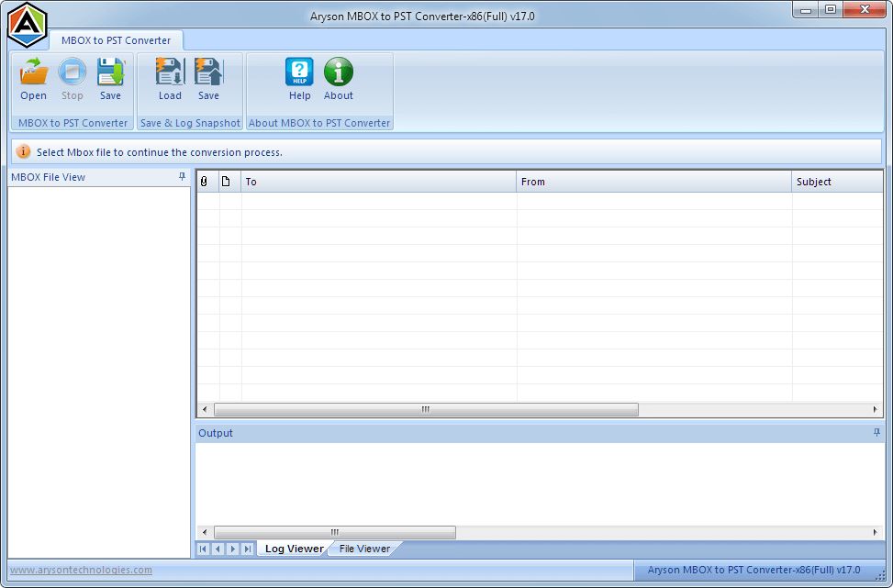Click Output panel scroll right arrow
Screen dimensions: 893x588
(x=876, y=532)
